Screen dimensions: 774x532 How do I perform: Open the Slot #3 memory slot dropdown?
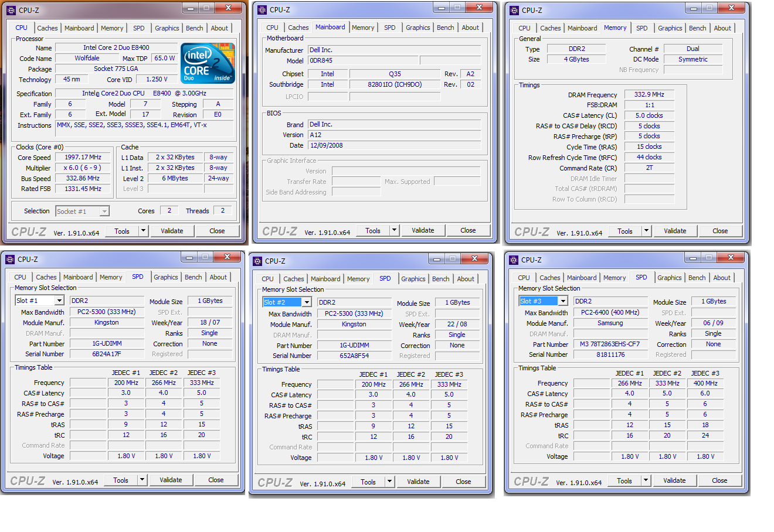click(563, 301)
